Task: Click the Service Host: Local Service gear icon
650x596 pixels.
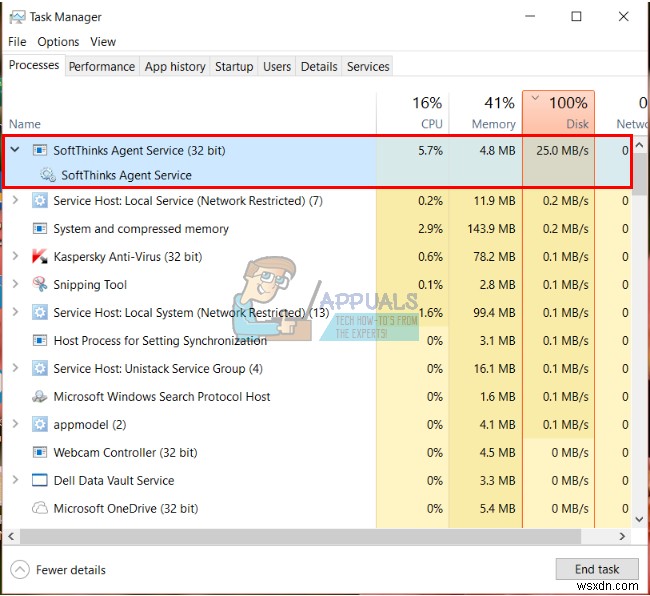Action: pos(40,201)
